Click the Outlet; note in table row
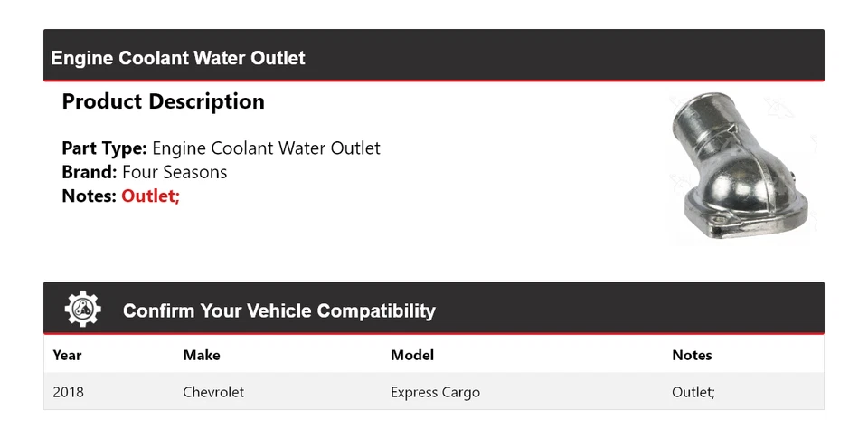868x439 pixels. (693, 392)
